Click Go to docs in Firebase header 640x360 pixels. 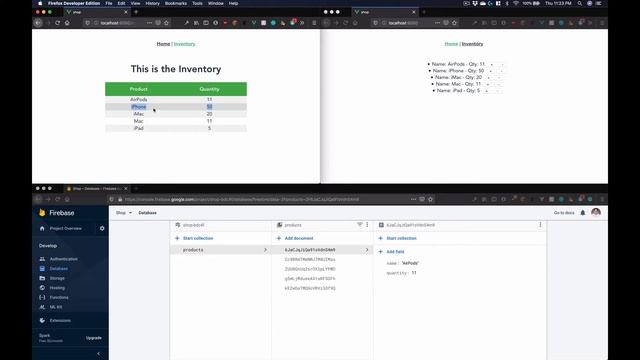tap(564, 213)
